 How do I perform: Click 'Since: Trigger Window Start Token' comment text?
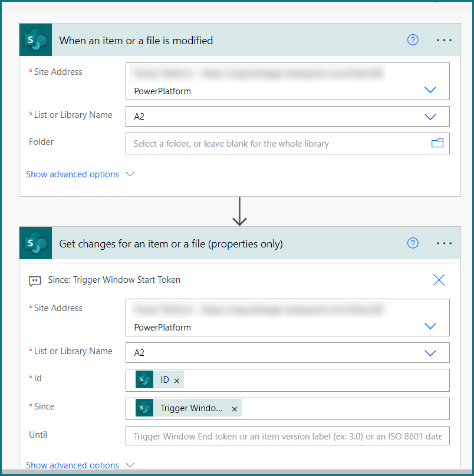pos(114,280)
